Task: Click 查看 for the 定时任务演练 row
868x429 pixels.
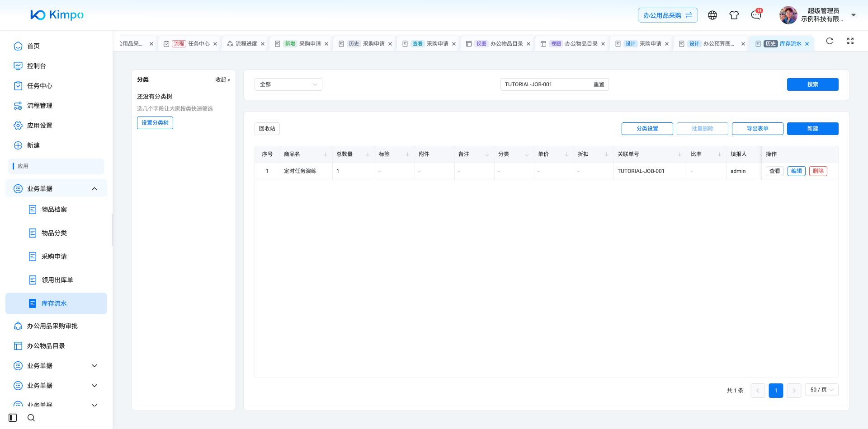Action: [x=774, y=171]
